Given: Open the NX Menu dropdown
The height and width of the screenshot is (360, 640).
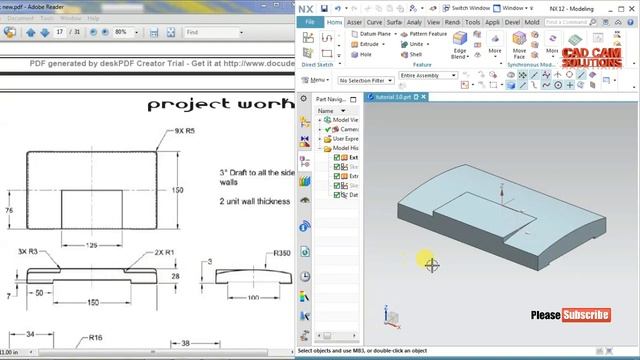Looking at the screenshot, I should point(315,80).
